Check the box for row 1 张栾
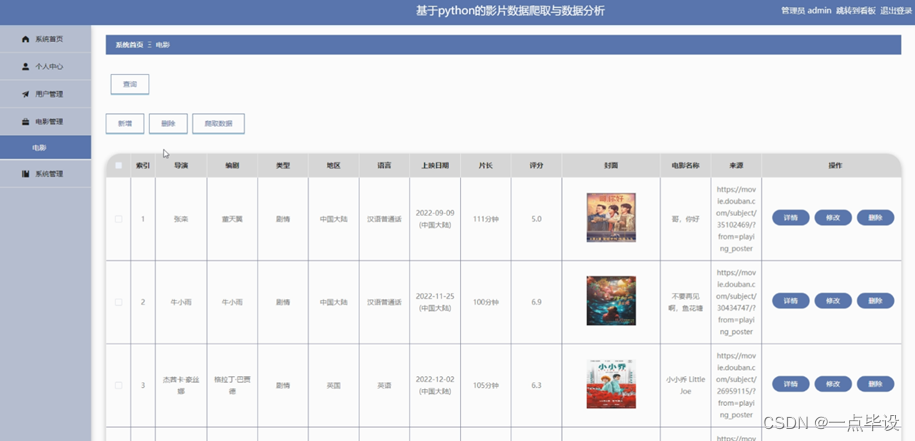915x441 pixels. tap(118, 219)
